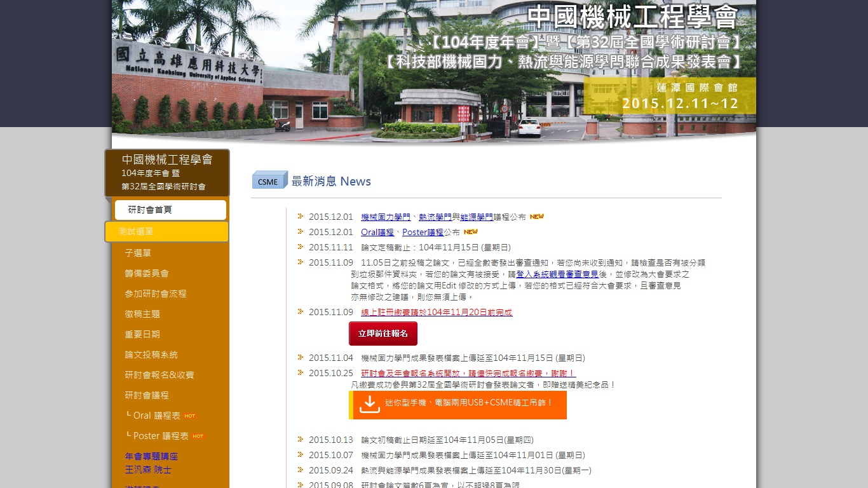This screenshot has width=868, height=488.
Task: Click news 論文初稿截止日期延至104年11月05日
Action: (x=447, y=440)
